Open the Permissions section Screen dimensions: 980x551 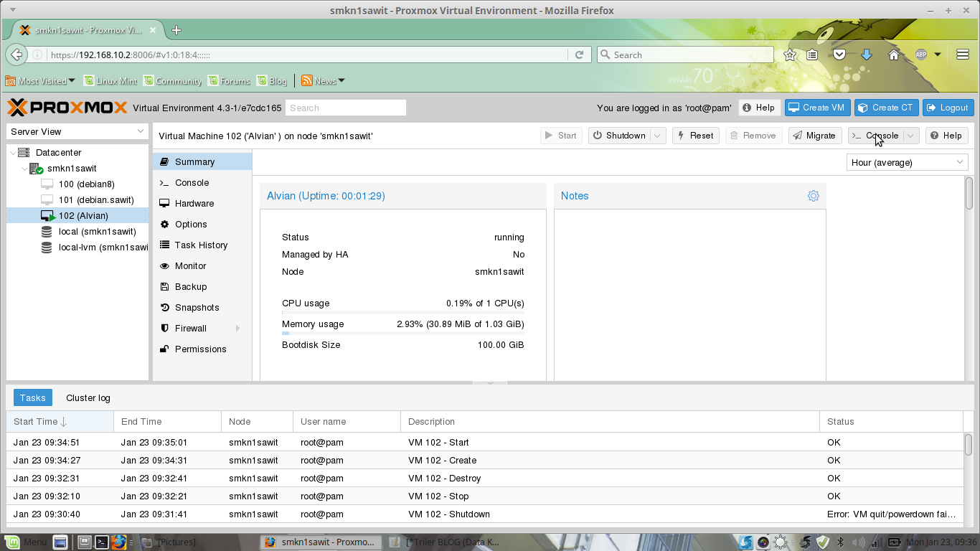[x=202, y=349]
